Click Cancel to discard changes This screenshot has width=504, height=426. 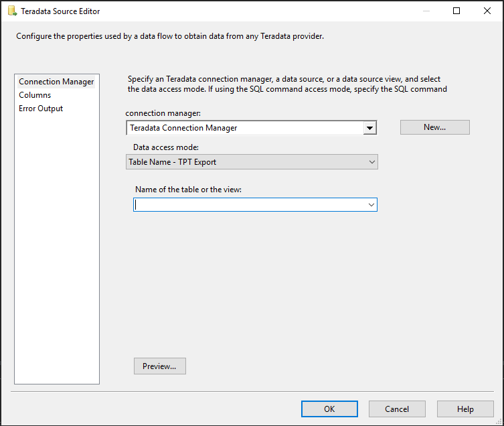point(397,409)
